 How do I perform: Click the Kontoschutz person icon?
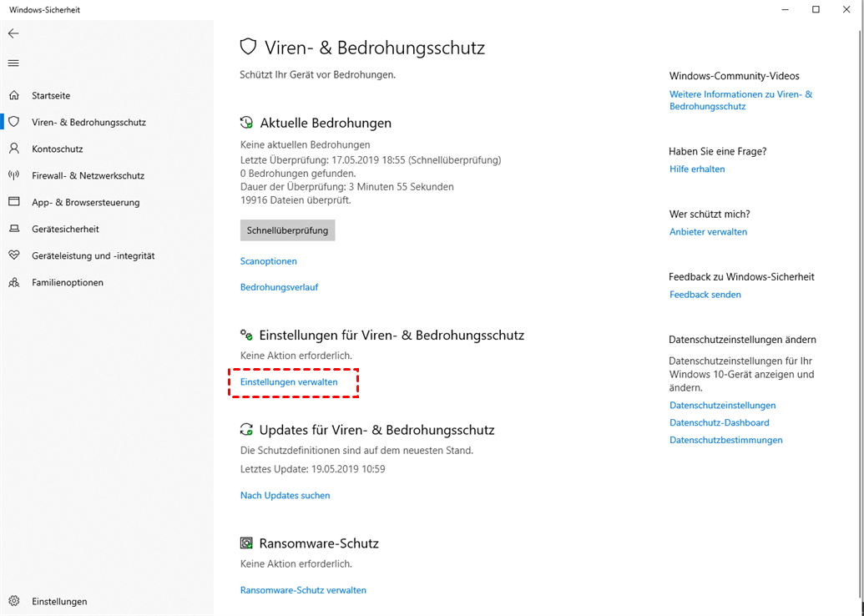coord(14,149)
